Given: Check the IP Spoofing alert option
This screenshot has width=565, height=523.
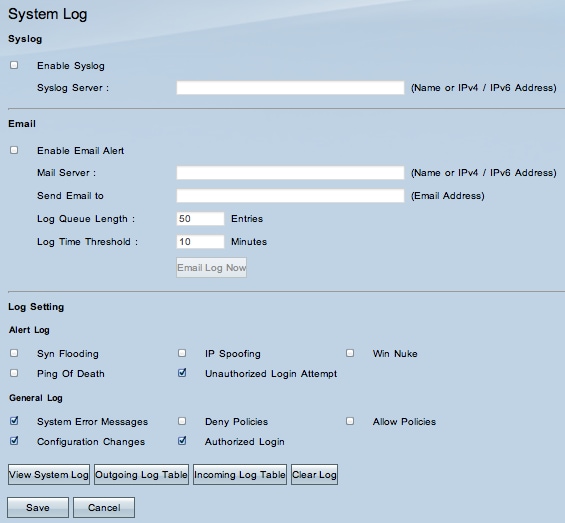Looking at the screenshot, I should (182, 353).
